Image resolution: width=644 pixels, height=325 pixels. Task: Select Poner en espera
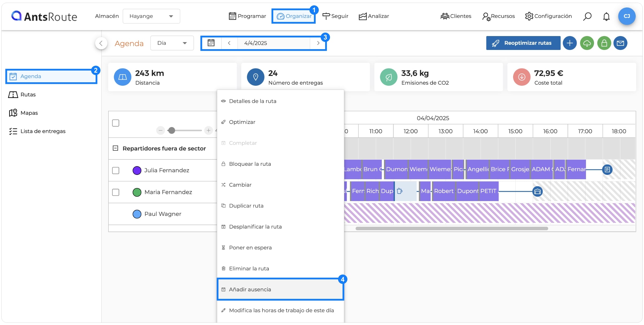click(x=280, y=248)
